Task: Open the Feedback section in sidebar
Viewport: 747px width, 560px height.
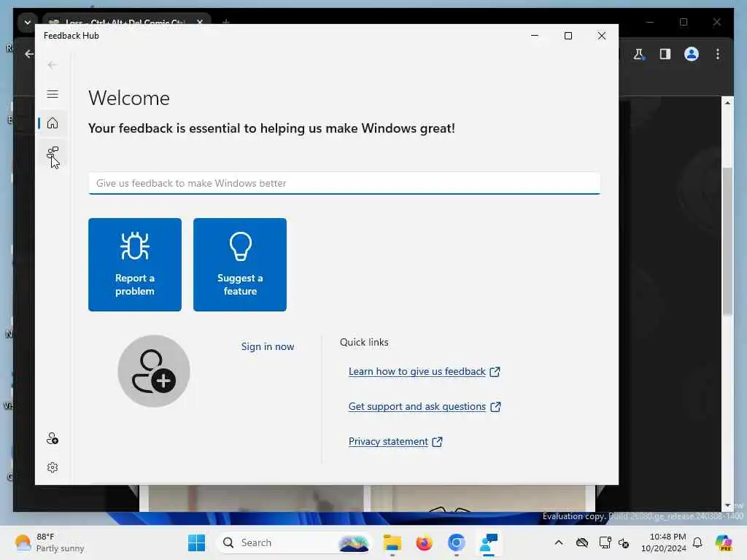Action: tap(53, 154)
